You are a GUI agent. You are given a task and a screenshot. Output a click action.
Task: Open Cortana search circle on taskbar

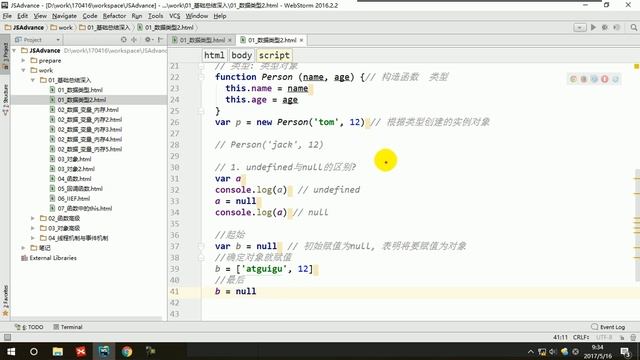[x=34, y=351]
